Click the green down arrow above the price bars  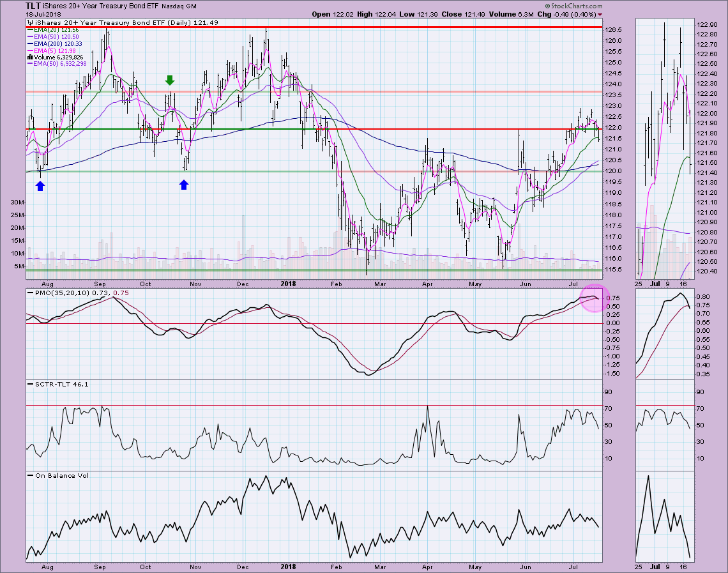point(169,80)
